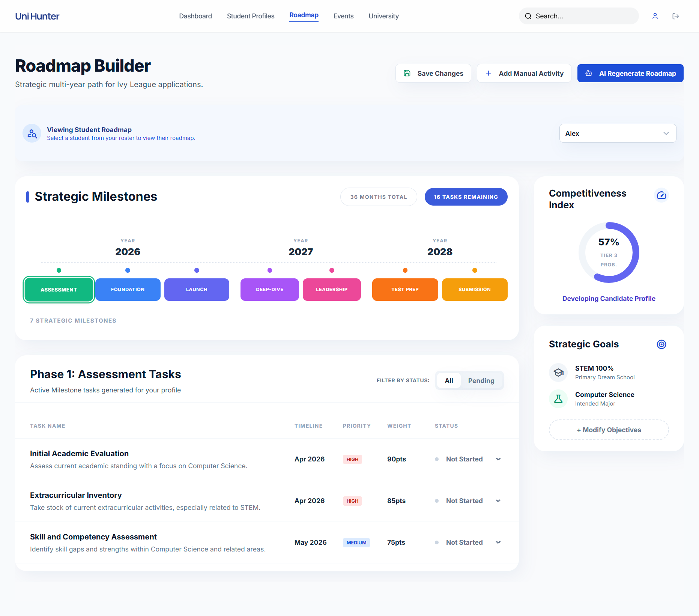Click the Extracurricular Inventory task name
Viewport: 699px width, 616px height.
pyautogui.click(x=76, y=495)
